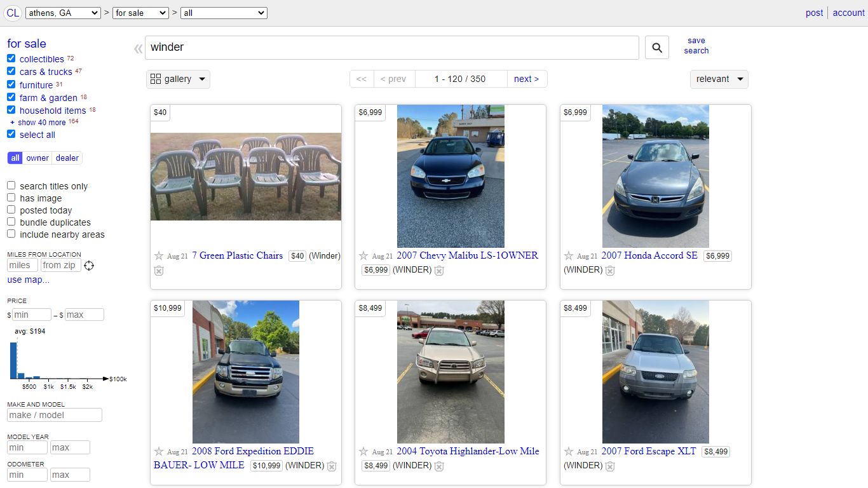Click the CL Craigslist home logo
The image size is (868, 488).
[13, 13]
